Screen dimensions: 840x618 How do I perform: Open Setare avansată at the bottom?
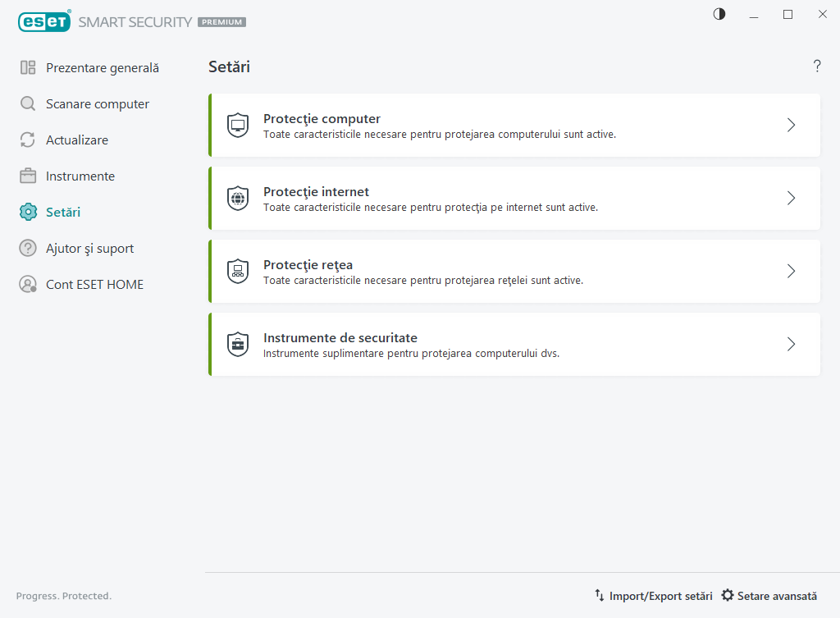point(769,596)
